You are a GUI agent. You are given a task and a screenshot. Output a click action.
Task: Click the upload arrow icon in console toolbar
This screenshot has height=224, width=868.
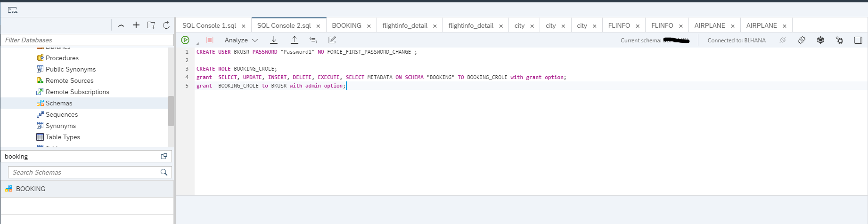(x=295, y=40)
